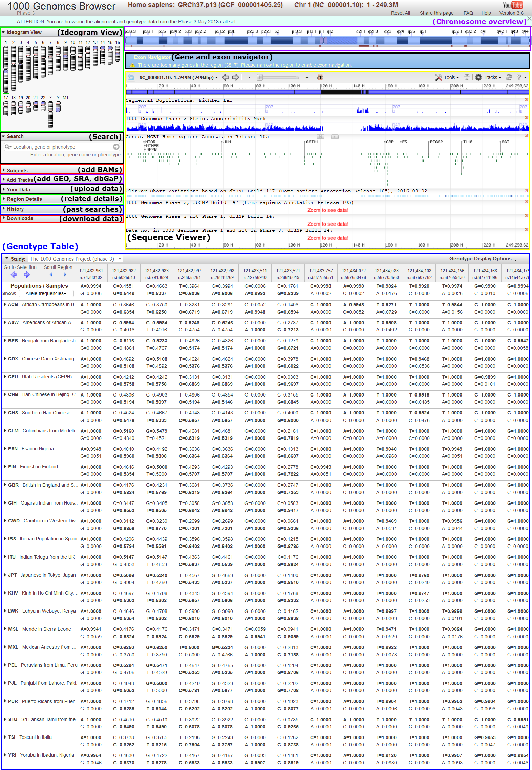Collapse the Search panel

[x=3, y=136]
